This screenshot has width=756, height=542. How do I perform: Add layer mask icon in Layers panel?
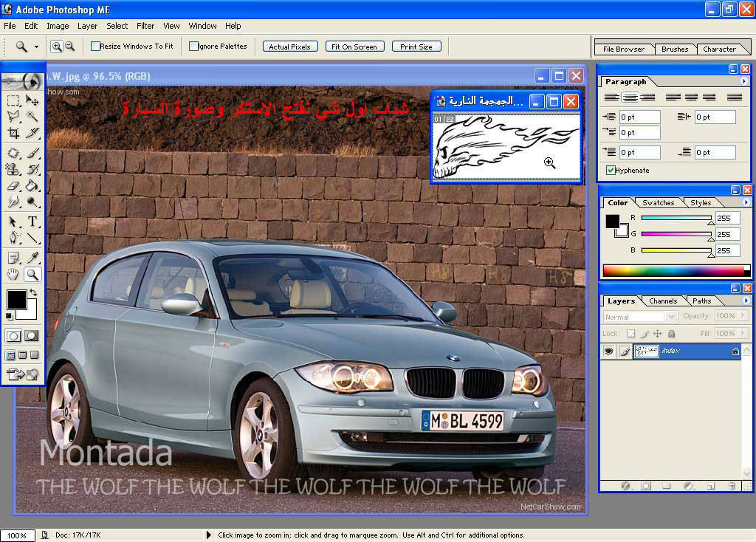(x=646, y=486)
